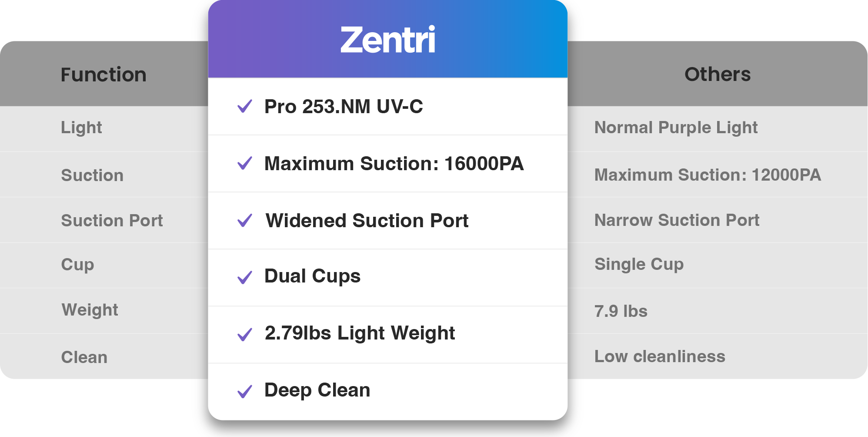Click the checkmark beside 2.79lbs Light Weight
868x437 pixels.
[x=245, y=334]
